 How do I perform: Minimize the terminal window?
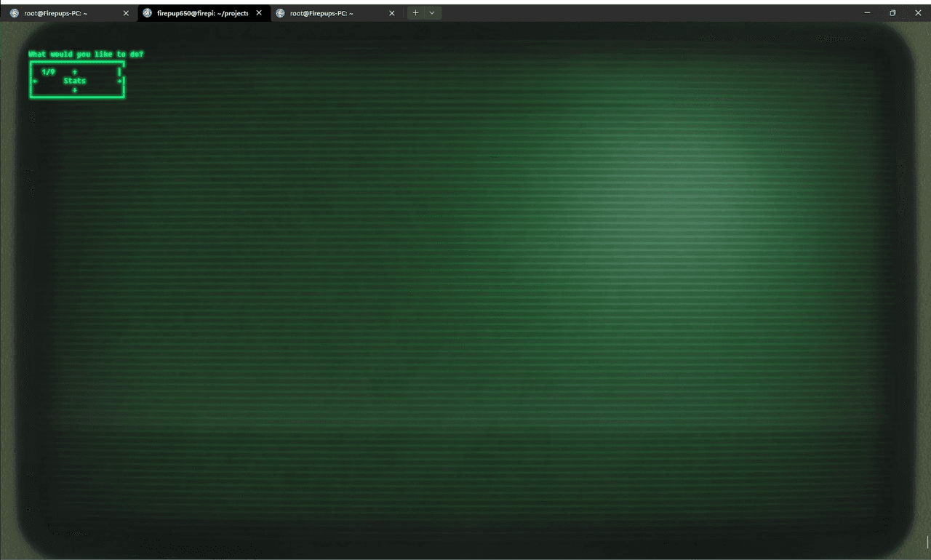(867, 13)
